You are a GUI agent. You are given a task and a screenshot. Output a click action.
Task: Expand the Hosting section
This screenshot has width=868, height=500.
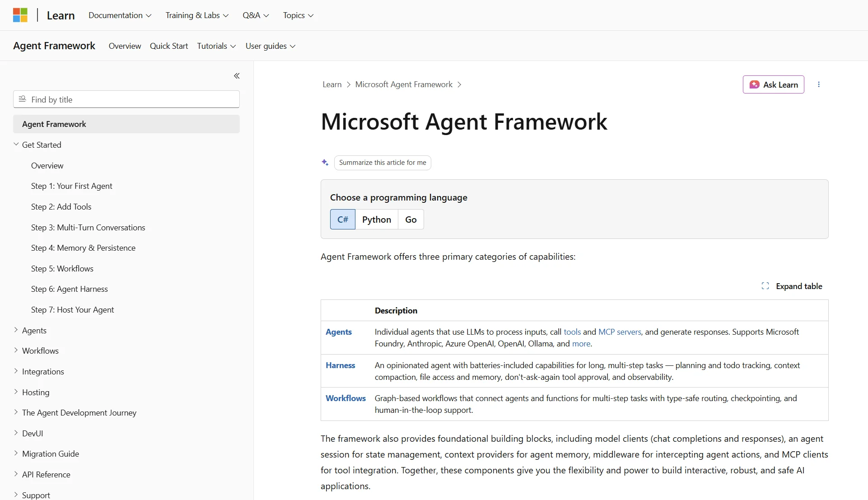tap(16, 392)
